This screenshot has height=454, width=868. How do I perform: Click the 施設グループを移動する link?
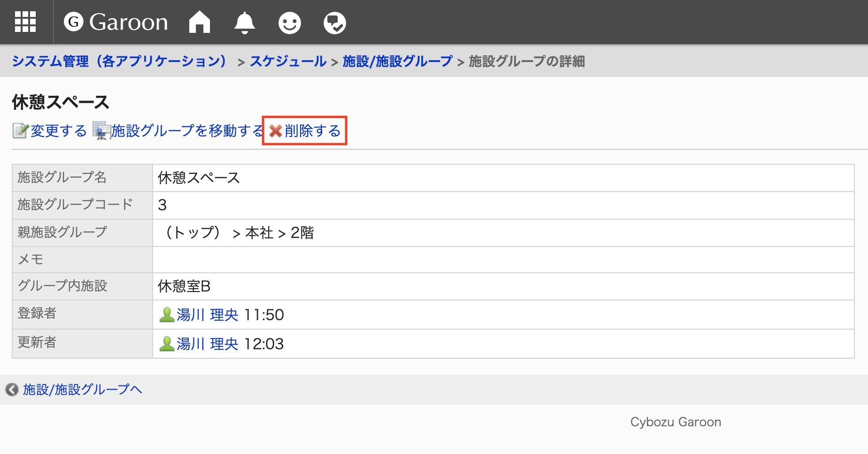click(186, 131)
